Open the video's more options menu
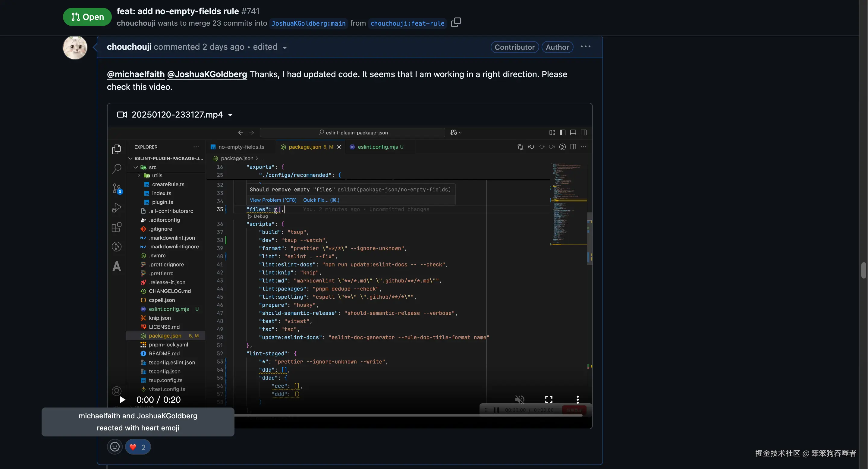 click(x=577, y=400)
